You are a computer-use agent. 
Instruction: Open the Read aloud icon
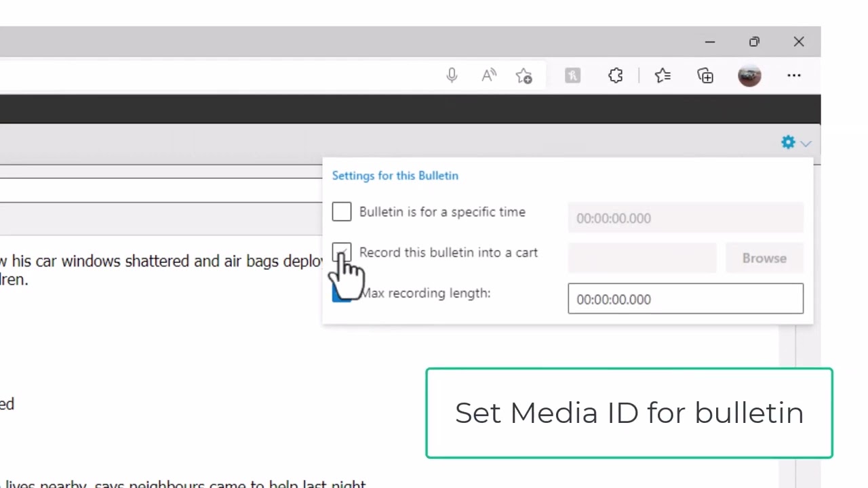click(489, 76)
